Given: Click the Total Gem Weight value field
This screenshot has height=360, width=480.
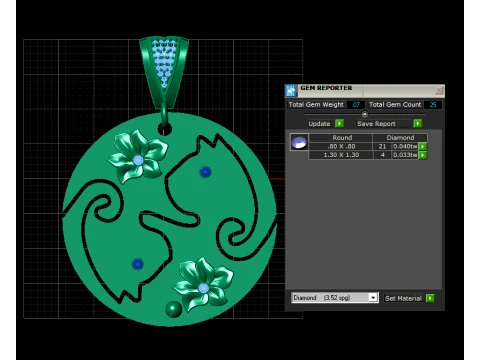Looking at the screenshot, I should (356, 105).
